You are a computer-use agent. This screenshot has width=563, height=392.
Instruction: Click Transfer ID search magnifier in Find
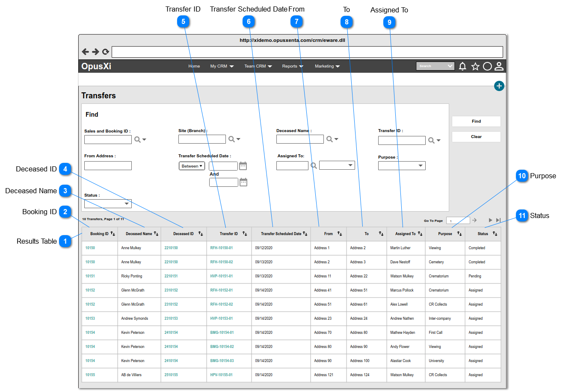click(x=431, y=140)
